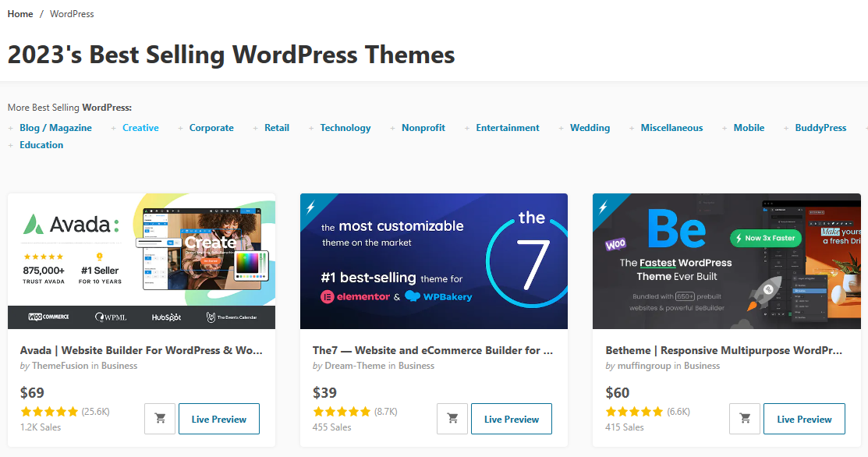The height and width of the screenshot is (457, 868).
Task: Click WordPress breadcrumb link
Action: pos(72,14)
